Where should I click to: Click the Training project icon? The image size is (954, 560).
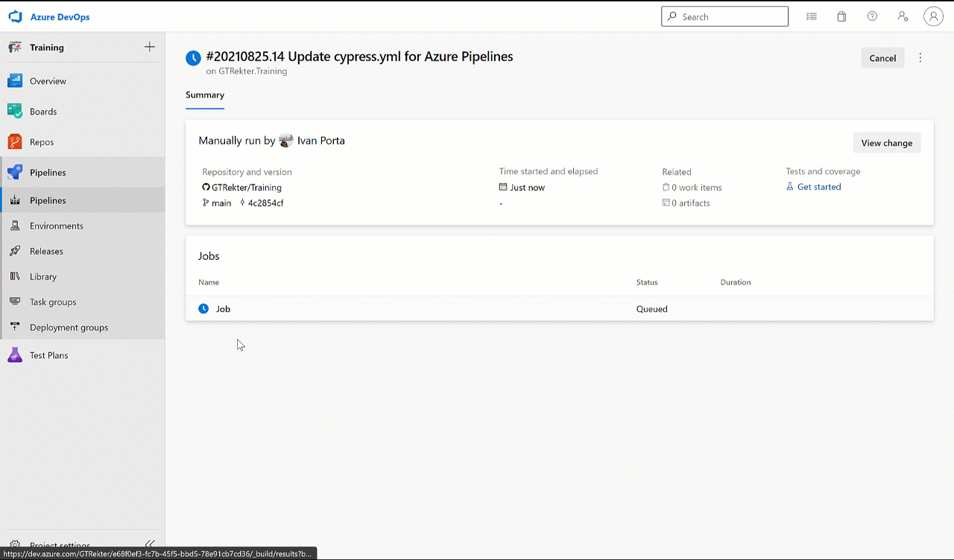coord(15,47)
